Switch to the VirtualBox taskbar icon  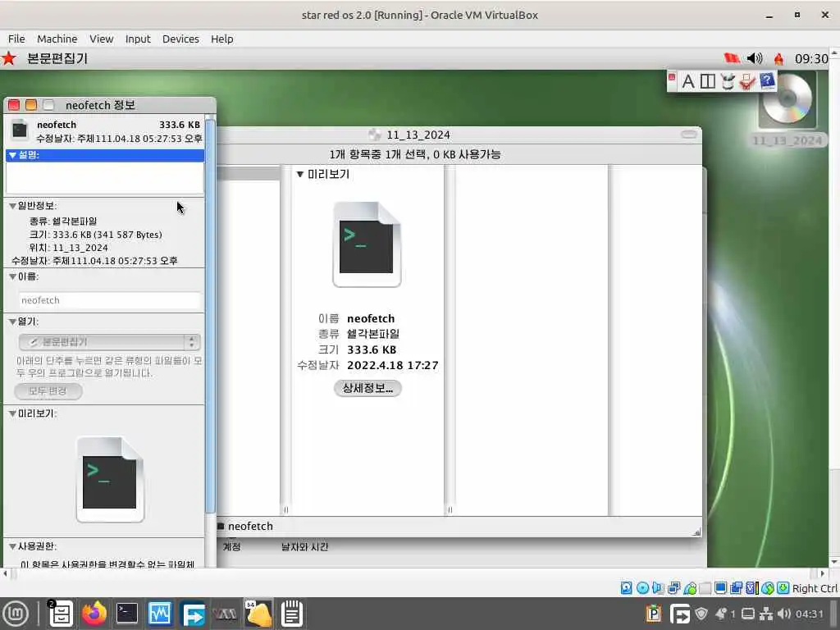pyautogui.click(x=225, y=614)
